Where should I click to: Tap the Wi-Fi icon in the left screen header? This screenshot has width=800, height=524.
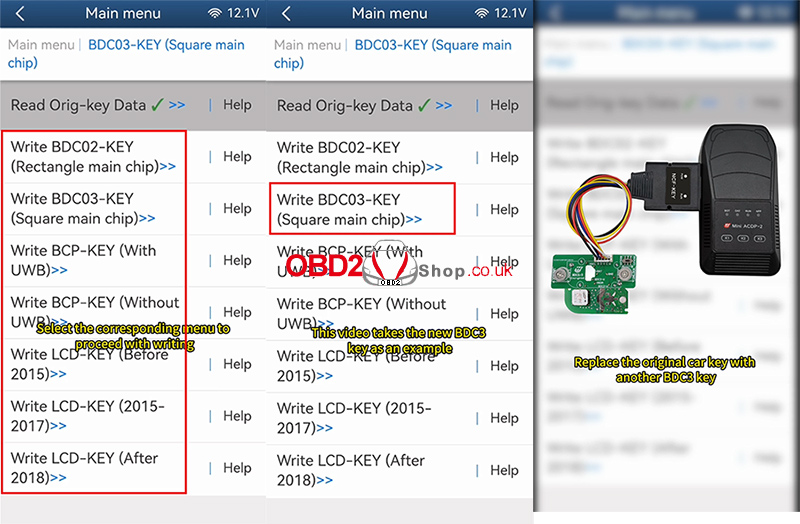[x=215, y=14]
